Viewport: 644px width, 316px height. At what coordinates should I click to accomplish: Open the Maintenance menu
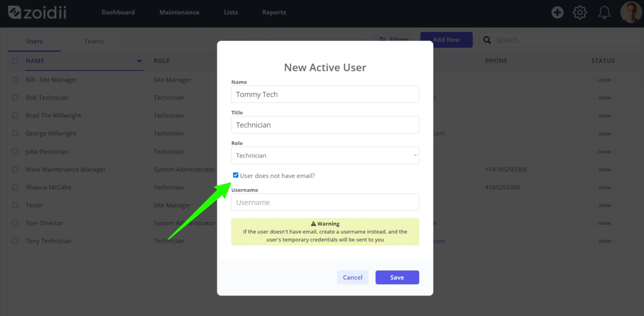coord(179,12)
